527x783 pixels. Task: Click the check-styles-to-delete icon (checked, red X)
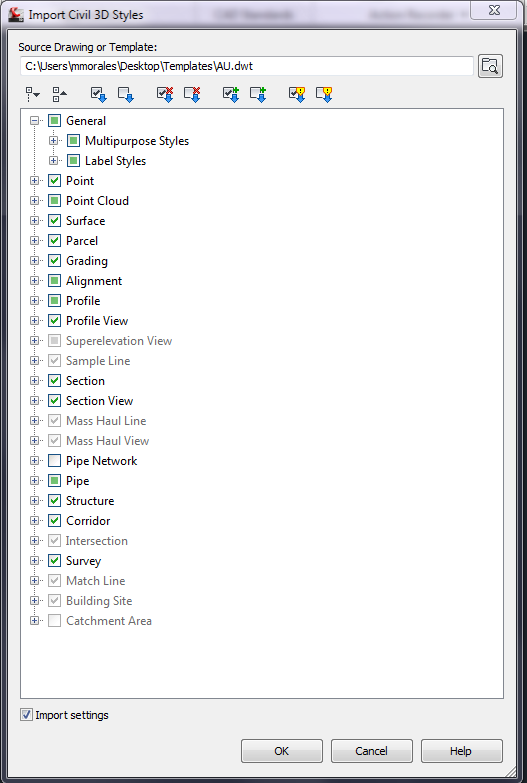tap(165, 94)
